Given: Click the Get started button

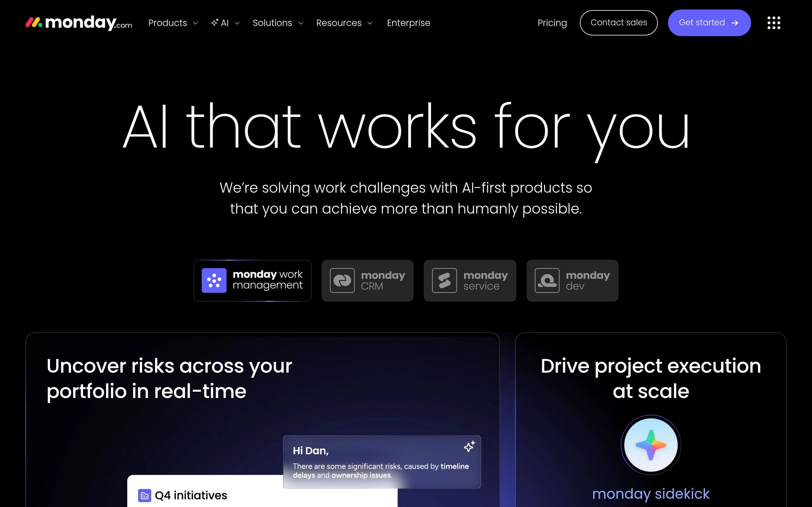Looking at the screenshot, I should point(709,22).
